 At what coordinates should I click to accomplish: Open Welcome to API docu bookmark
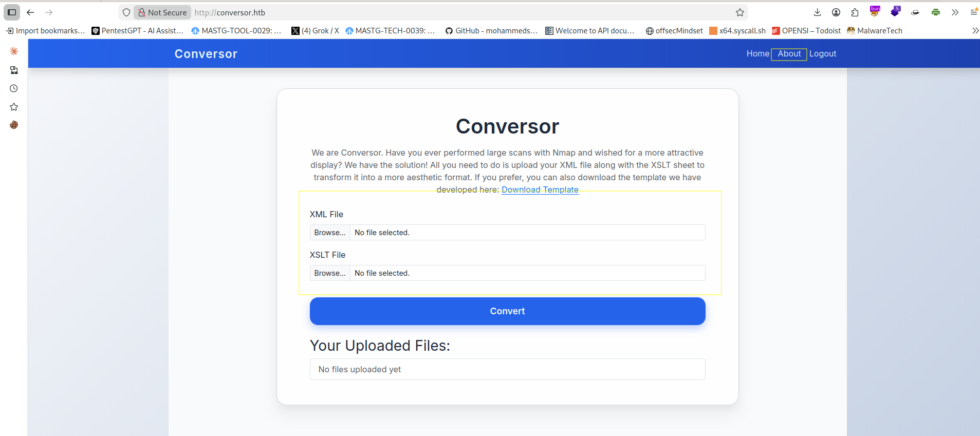tap(590, 31)
